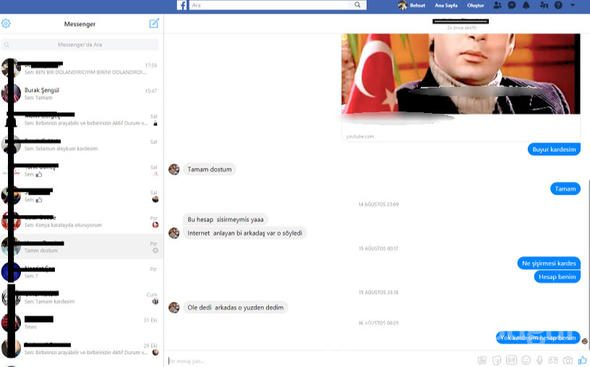Screen dimensions: 590x367
Task: Open profile picture in top bar
Action: pyautogui.click(x=403, y=5)
